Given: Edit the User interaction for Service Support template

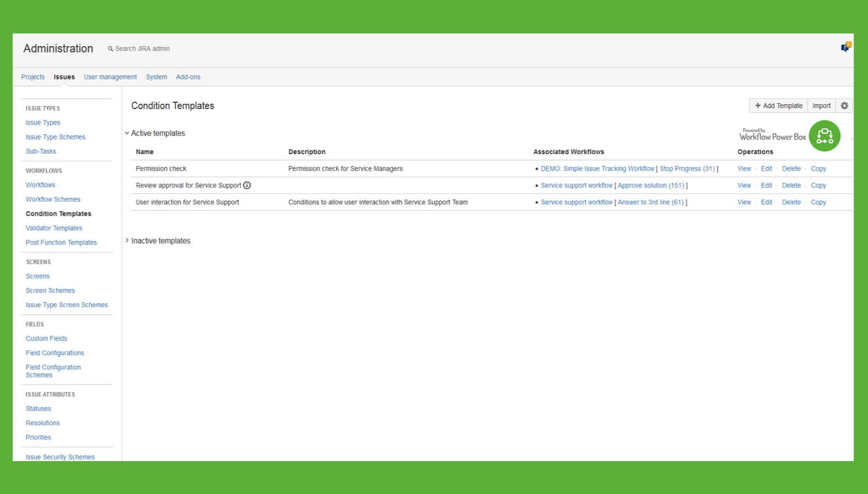Looking at the screenshot, I should coord(766,202).
